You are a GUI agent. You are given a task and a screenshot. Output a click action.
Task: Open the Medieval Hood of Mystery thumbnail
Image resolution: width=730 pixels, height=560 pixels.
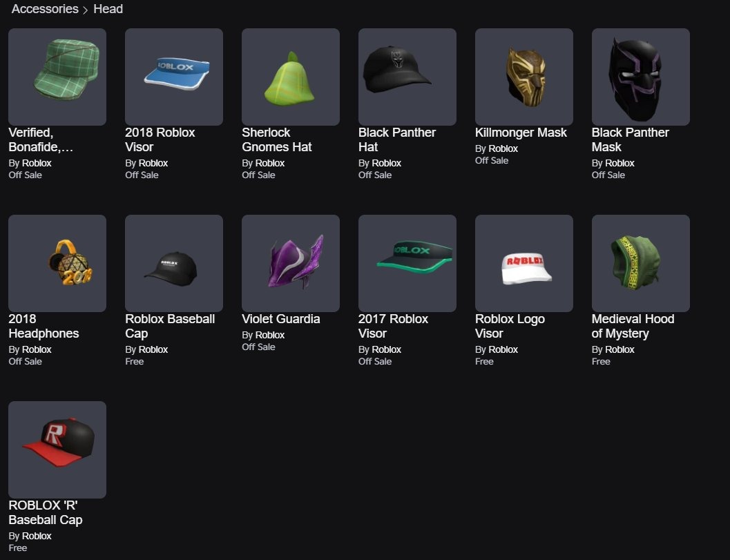tap(641, 263)
